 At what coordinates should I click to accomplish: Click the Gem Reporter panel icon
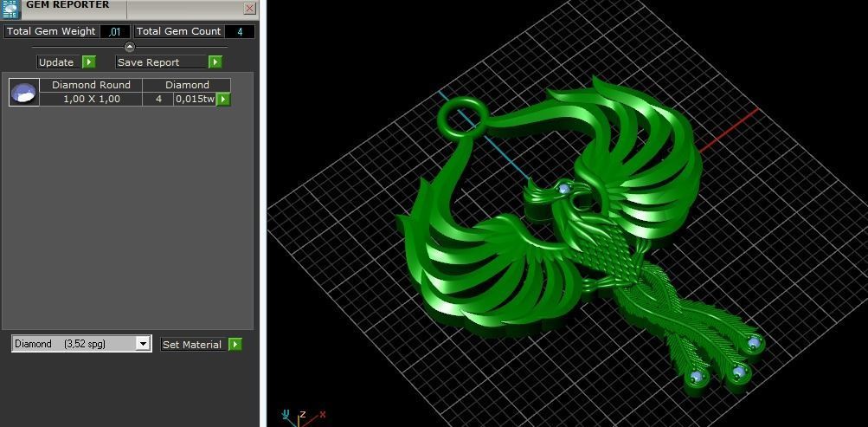point(10,9)
